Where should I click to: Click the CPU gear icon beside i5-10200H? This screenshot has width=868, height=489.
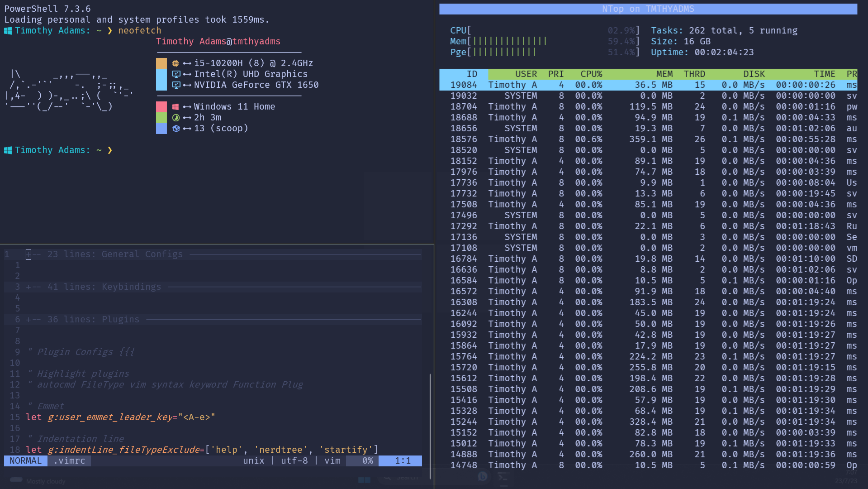coord(177,63)
